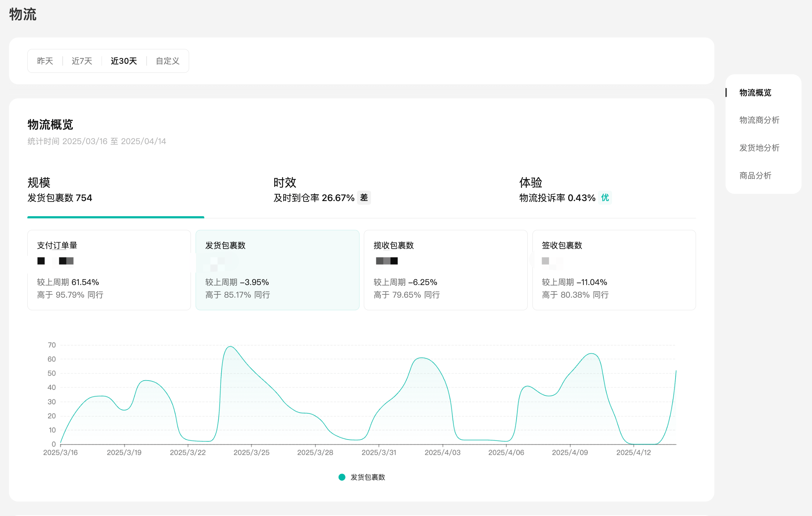This screenshot has width=812, height=516.
Task: Click the 2025/3/25 chart axis marker
Action: click(251, 452)
